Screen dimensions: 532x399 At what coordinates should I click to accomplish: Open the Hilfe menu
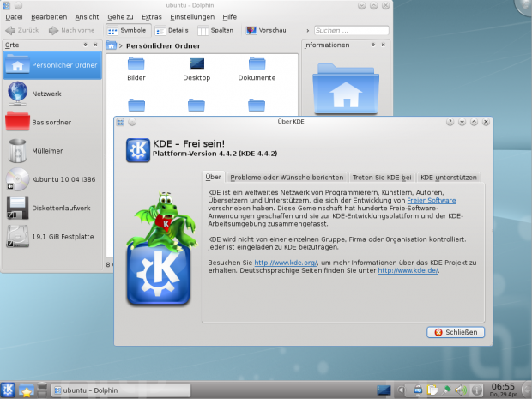(x=230, y=17)
